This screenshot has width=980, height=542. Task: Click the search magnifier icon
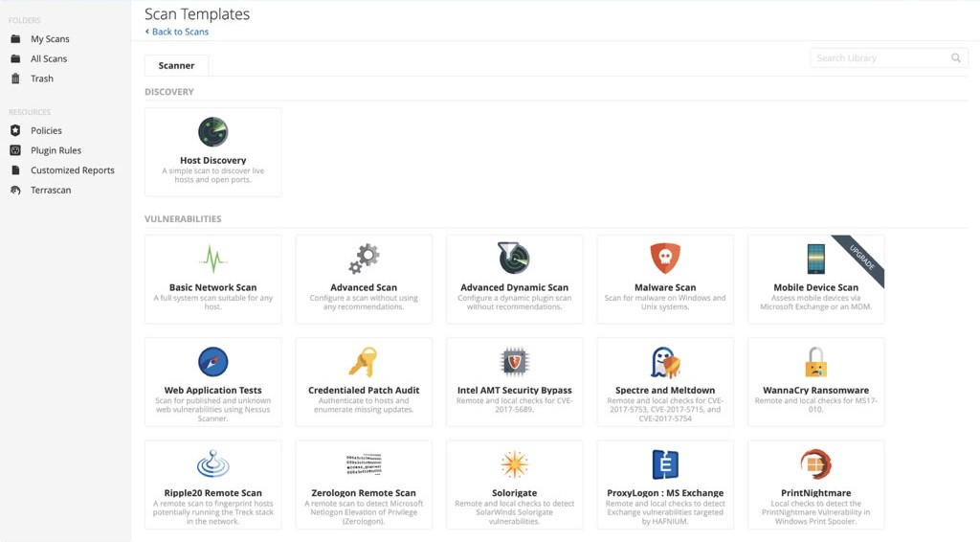(956, 57)
